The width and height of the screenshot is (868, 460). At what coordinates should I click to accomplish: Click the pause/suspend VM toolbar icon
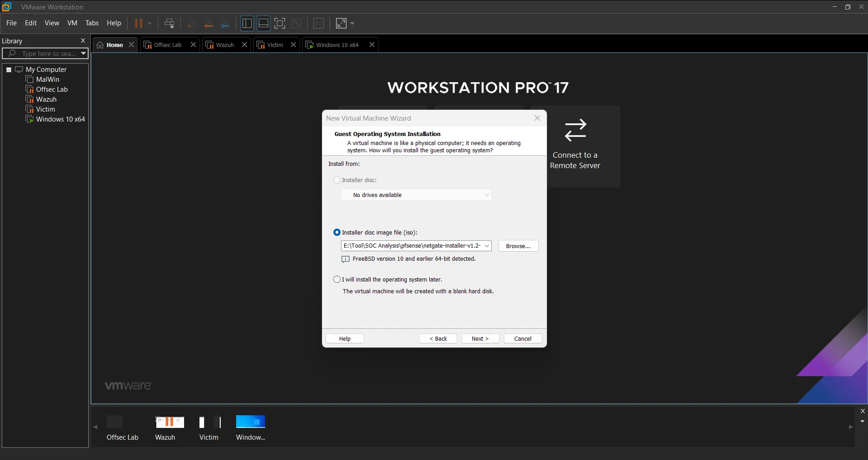pyautogui.click(x=138, y=23)
